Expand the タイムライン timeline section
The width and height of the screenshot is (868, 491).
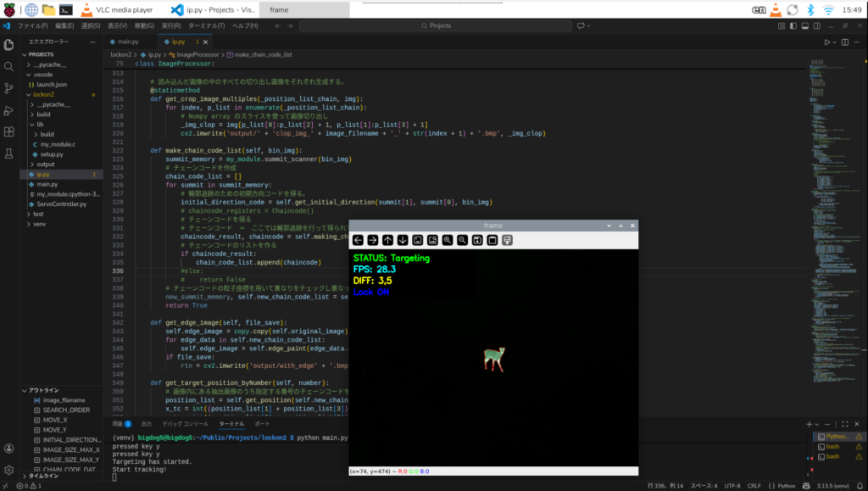44,476
